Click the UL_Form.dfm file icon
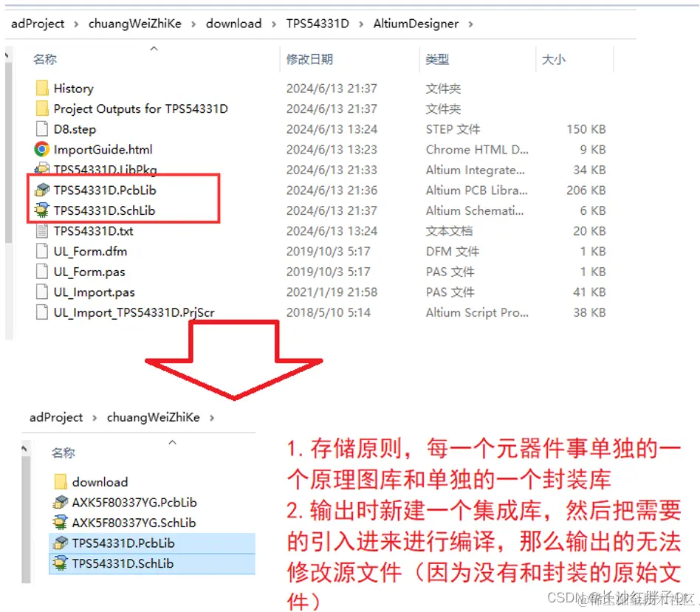Viewport: 700px width, 612px height. (x=42, y=251)
